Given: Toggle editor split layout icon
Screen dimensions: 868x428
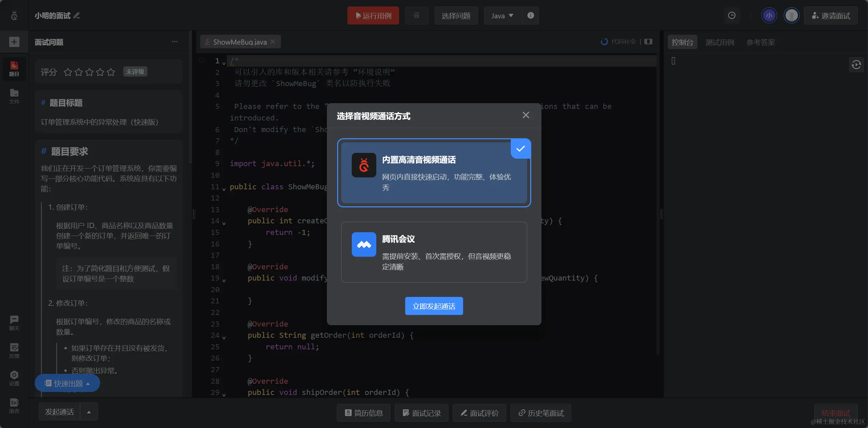Looking at the screenshot, I should [x=648, y=42].
